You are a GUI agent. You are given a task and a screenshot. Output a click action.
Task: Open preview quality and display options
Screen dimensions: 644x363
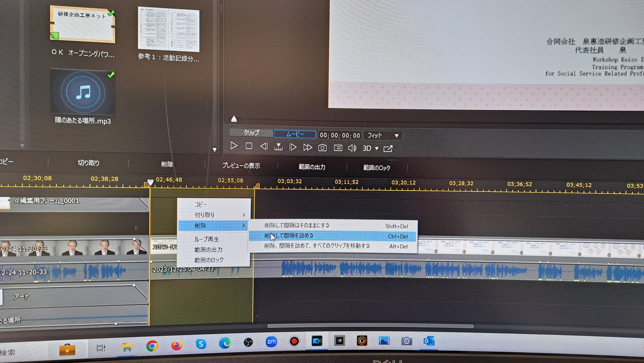click(338, 148)
